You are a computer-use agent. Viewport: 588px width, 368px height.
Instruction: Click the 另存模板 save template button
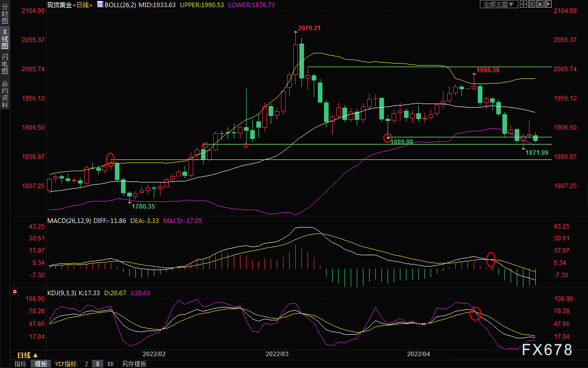click(x=134, y=364)
